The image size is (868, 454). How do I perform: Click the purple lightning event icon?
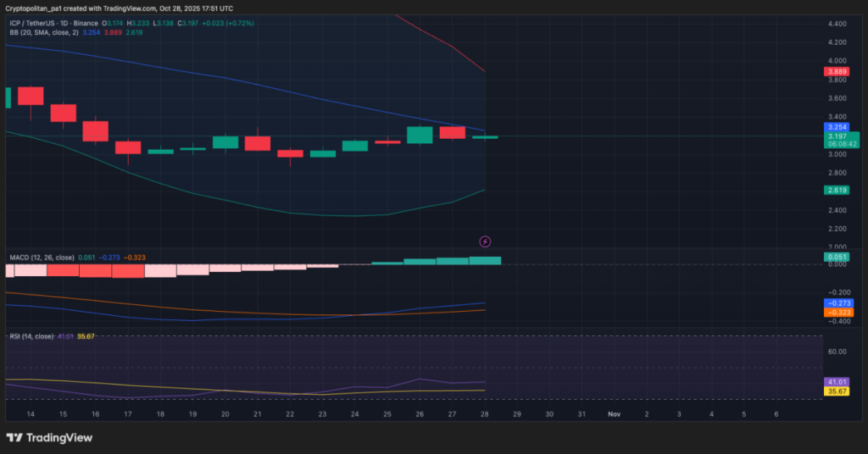(x=486, y=241)
